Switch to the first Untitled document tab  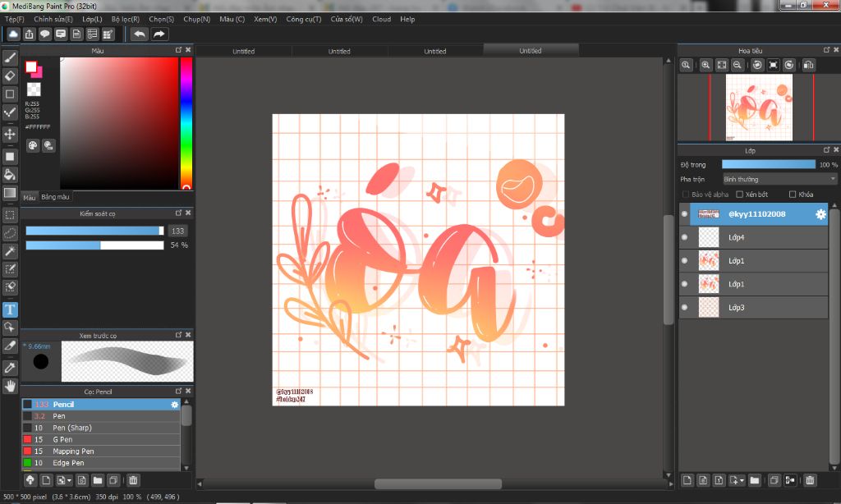coord(243,52)
